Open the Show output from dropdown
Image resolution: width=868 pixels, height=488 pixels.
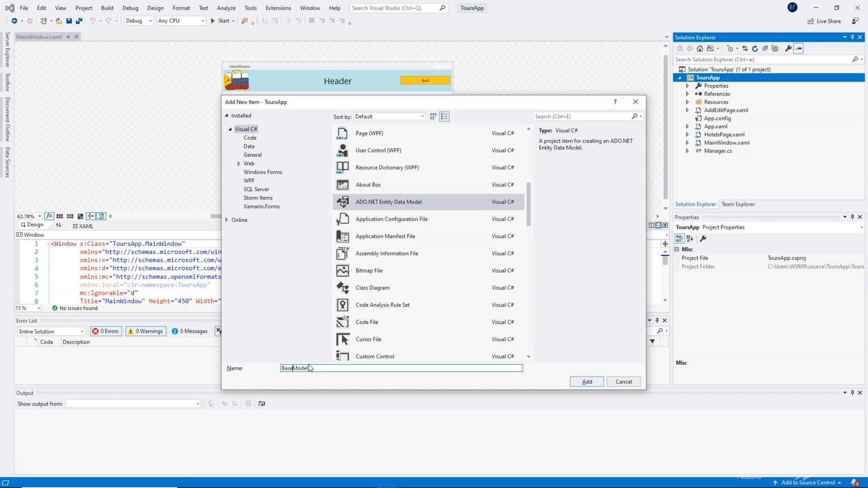coord(133,404)
